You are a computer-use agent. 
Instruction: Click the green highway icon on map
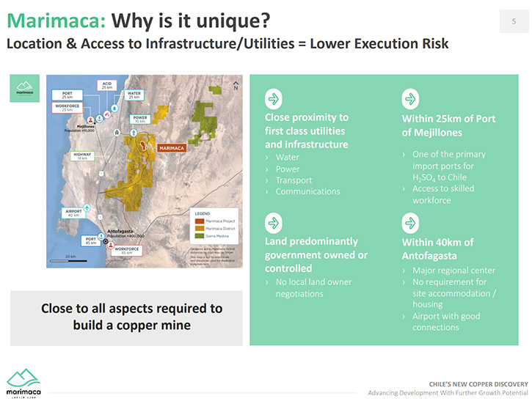117,133
